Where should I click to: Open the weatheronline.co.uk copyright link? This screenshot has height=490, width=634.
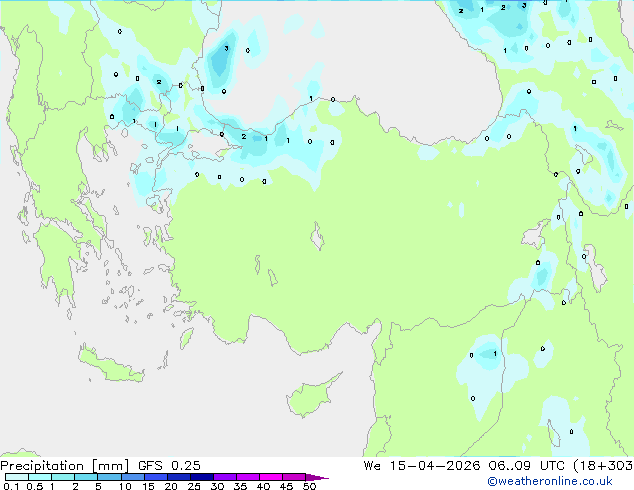(549, 481)
